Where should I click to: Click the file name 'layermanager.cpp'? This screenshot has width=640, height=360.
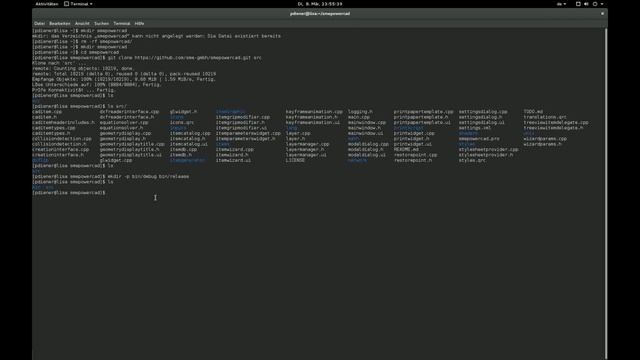click(x=307, y=144)
